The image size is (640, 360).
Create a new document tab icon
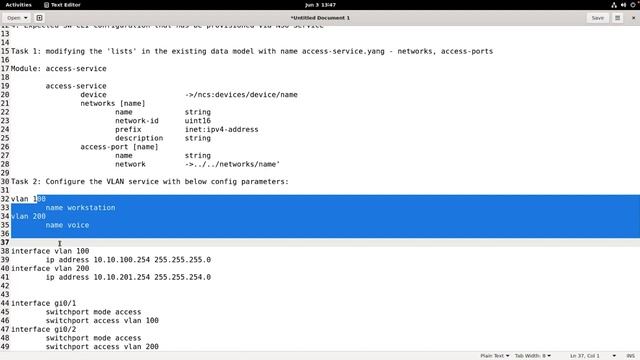(39, 18)
